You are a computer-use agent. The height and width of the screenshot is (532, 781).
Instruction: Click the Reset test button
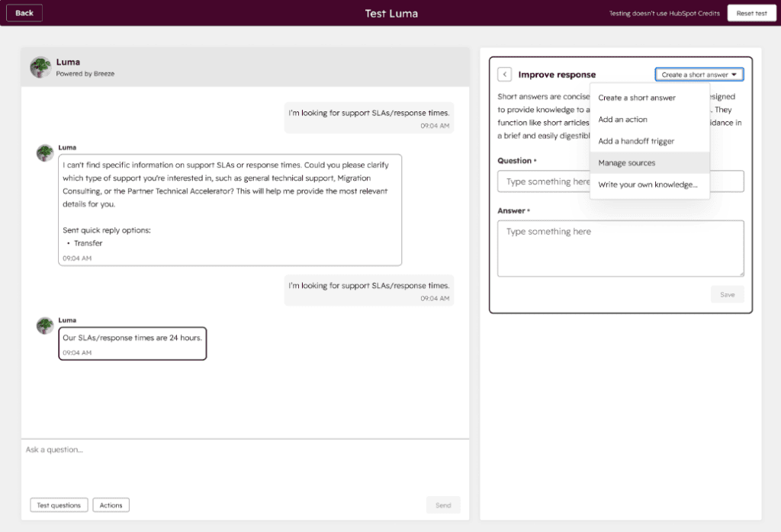click(751, 13)
